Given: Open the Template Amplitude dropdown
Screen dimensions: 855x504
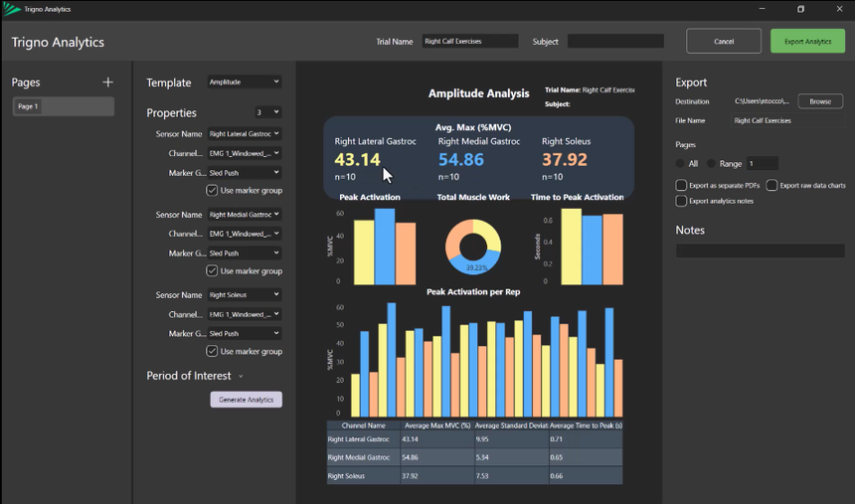Looking at the screenshot, I should (x=244, y=82).
